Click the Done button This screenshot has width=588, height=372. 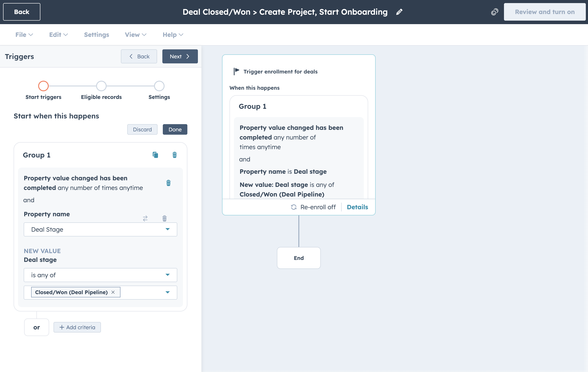(175, 129)
